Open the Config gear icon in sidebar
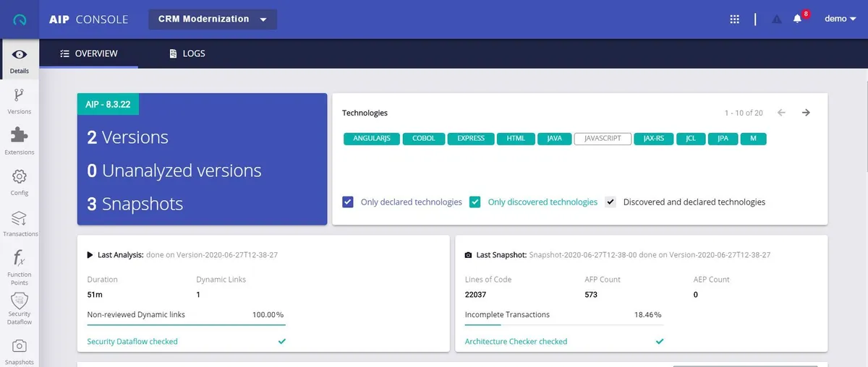The height and width of the screenshot is (367, 868). pyautogui.click(x=20, y=176)
